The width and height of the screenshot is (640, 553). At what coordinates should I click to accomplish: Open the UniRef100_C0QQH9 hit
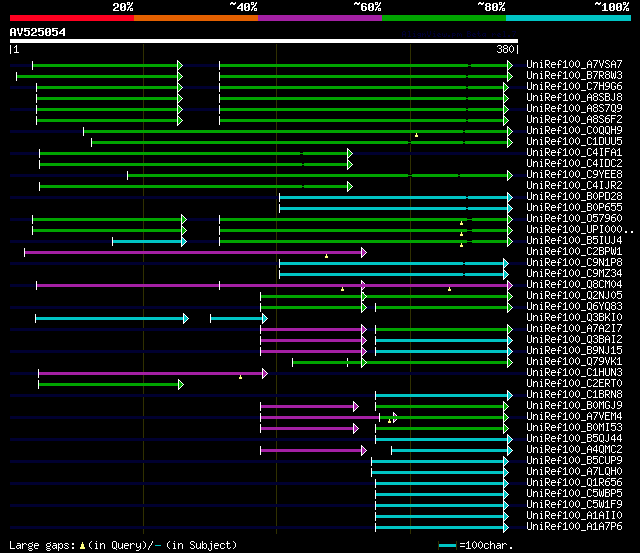[x=574, y=131]
